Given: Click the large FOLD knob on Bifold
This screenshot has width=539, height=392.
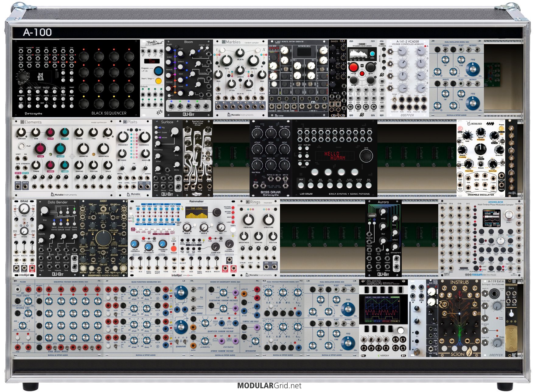Looking at the screenshot, I should click(24, 209).
